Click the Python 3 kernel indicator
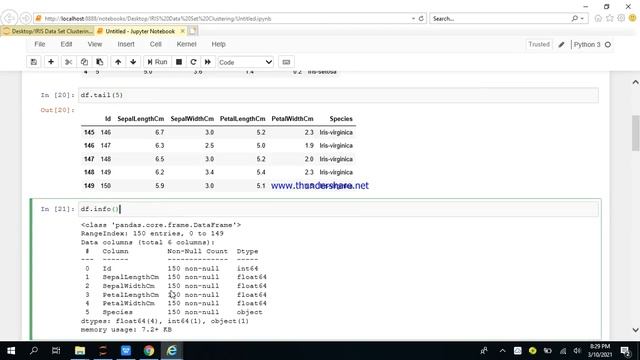Viewport: 640px width, 360px height. point(587,44)
